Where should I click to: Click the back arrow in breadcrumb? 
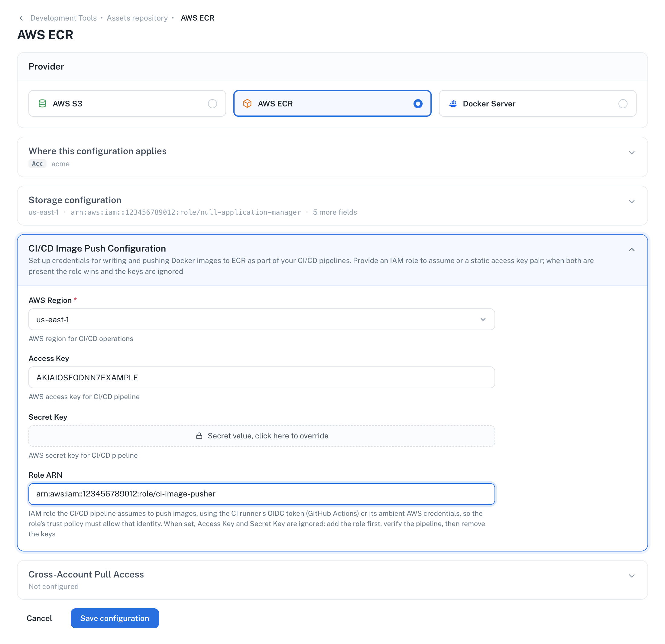click(x=21, y=18)
